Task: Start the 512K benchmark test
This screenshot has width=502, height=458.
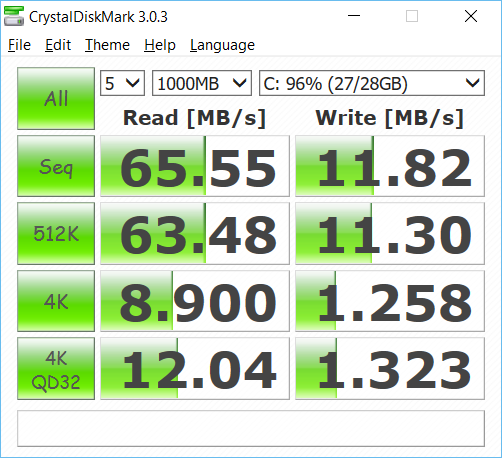Action: click(x=56, y=233)
